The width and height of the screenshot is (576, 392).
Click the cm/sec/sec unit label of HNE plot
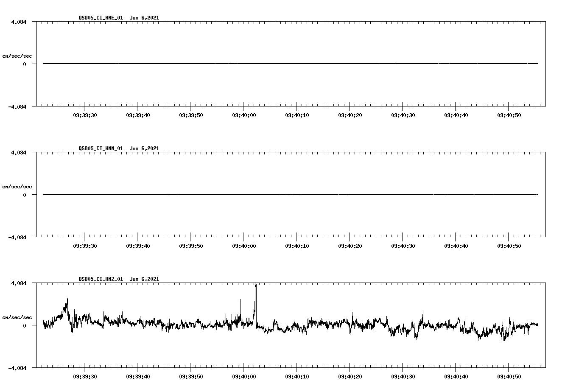17,56
